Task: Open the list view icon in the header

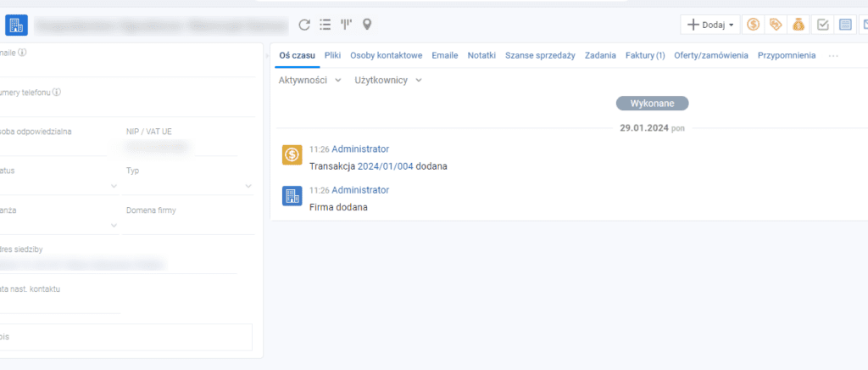Action: (325, 25)
